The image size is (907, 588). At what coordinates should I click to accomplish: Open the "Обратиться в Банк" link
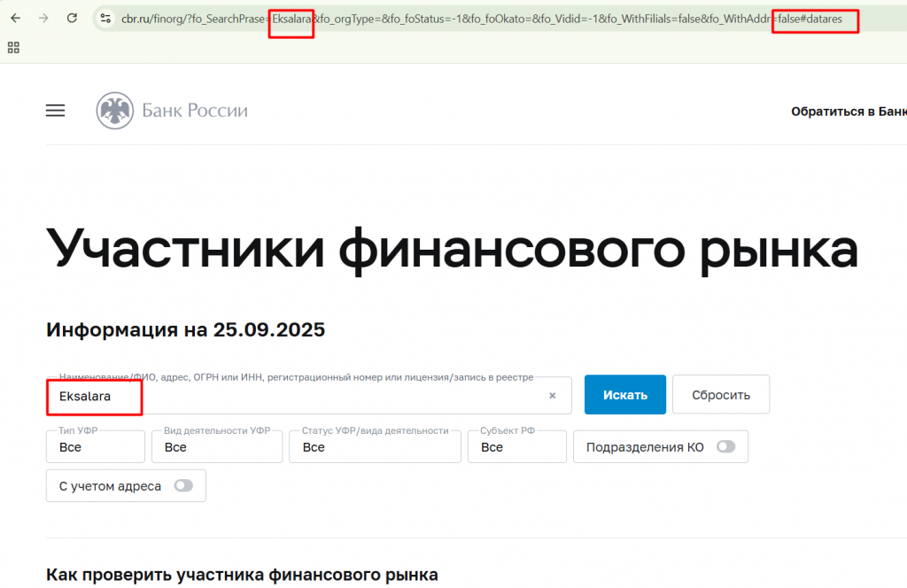848,112
